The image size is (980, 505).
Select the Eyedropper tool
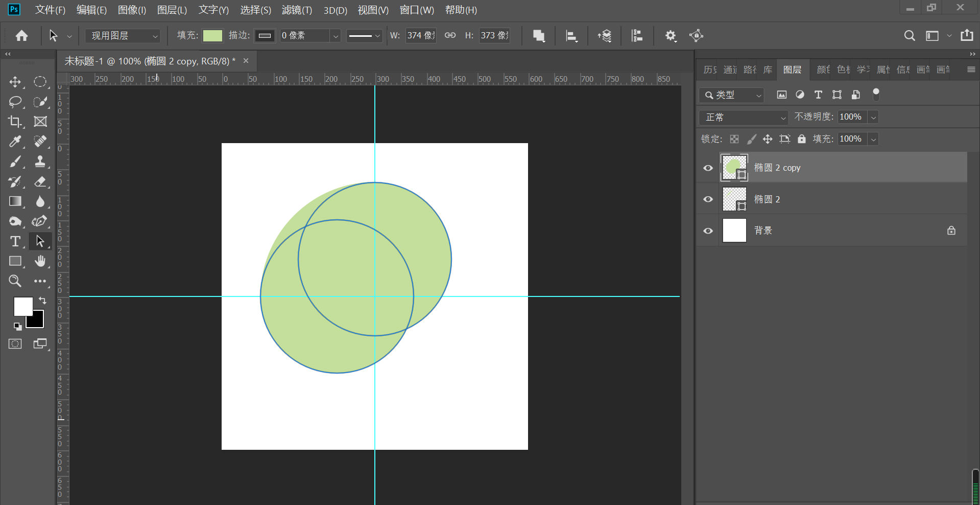tap(15, 142)
